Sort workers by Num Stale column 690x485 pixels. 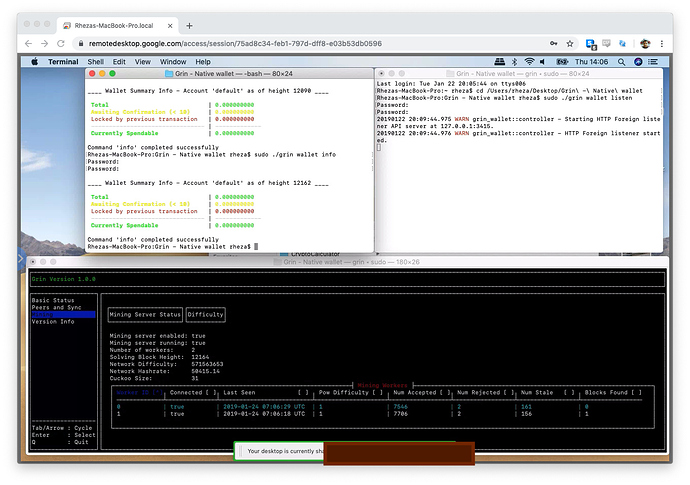(x=547, y=392)
